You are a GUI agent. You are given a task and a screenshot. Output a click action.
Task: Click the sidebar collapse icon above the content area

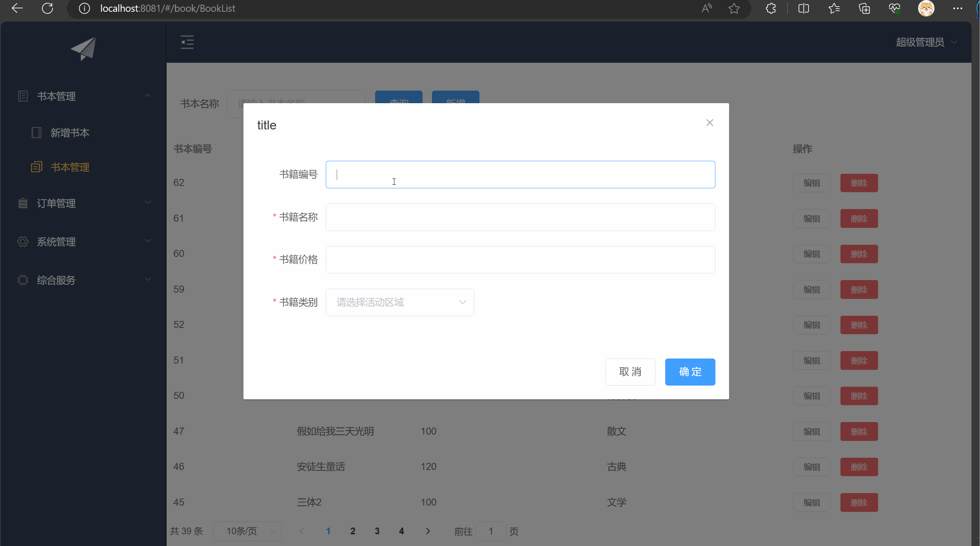tap(187, 42)
